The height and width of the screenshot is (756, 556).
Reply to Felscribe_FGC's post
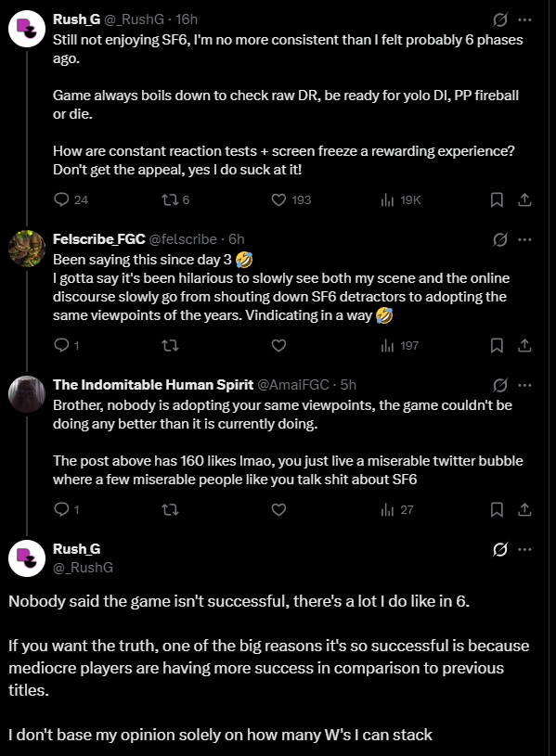tap(66, 345)
